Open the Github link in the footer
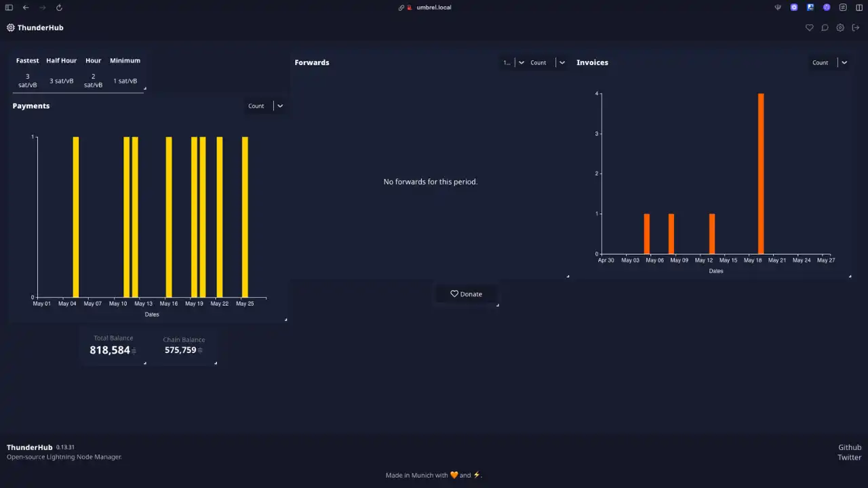 850,447
